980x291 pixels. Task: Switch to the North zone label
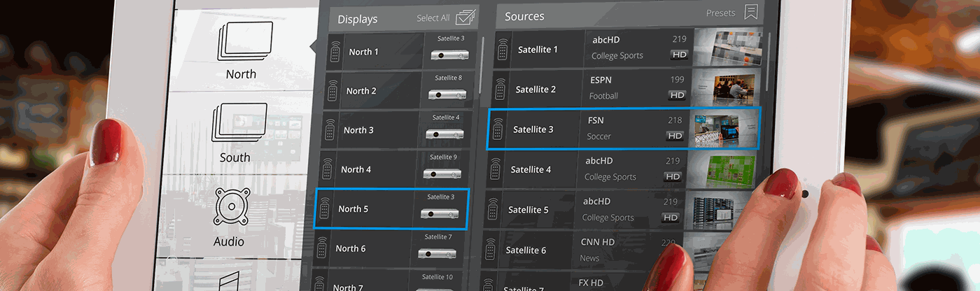tap(241, 74)
